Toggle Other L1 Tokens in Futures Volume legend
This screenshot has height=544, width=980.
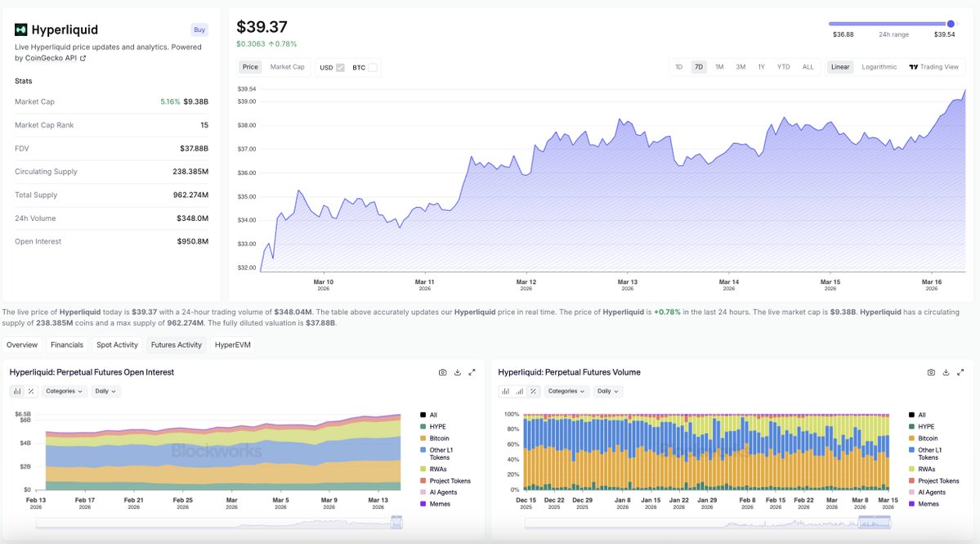point(925,453)
